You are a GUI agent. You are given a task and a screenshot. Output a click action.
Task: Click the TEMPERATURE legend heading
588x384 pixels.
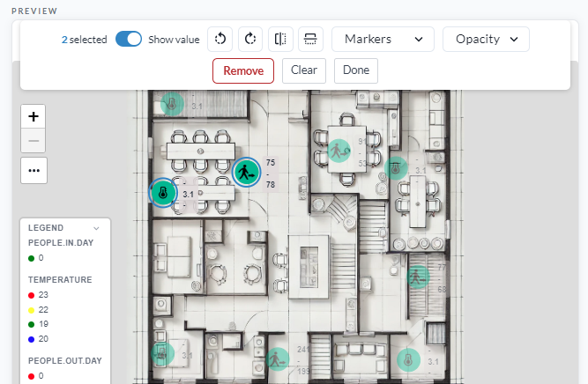(x=60, y=280)
